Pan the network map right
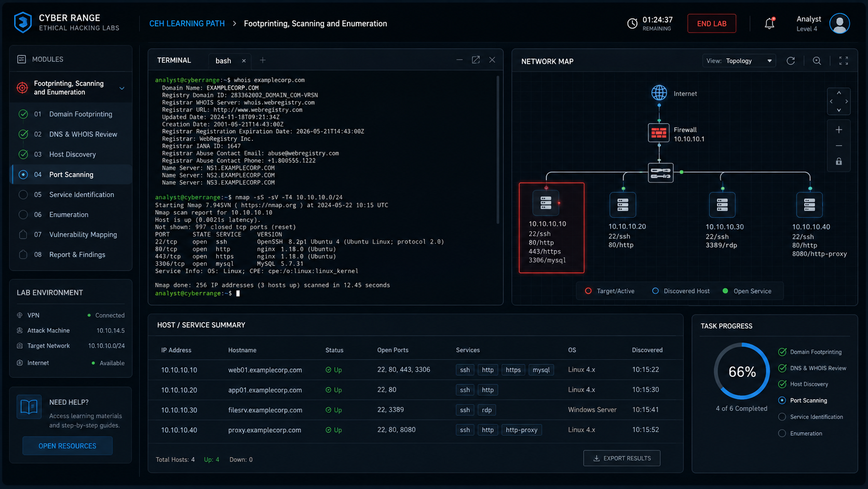 847,101
